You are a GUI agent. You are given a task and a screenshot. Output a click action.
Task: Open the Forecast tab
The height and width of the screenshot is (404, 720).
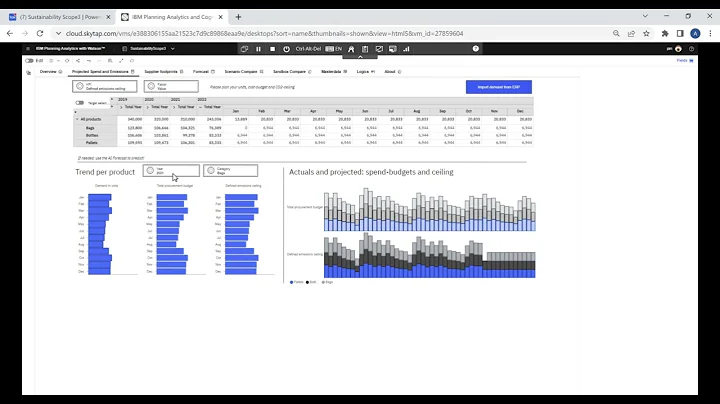(203, 72)
